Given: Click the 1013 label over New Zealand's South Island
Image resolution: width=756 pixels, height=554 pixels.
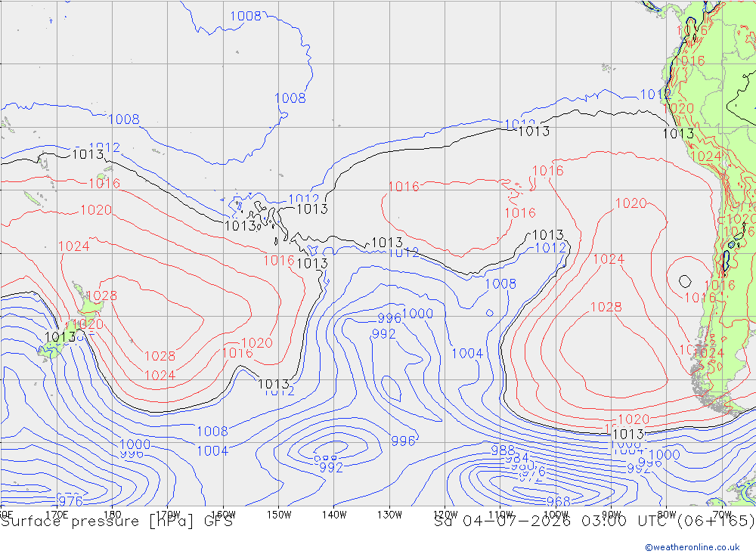Looking at the screenshot, I should point(60,337).
